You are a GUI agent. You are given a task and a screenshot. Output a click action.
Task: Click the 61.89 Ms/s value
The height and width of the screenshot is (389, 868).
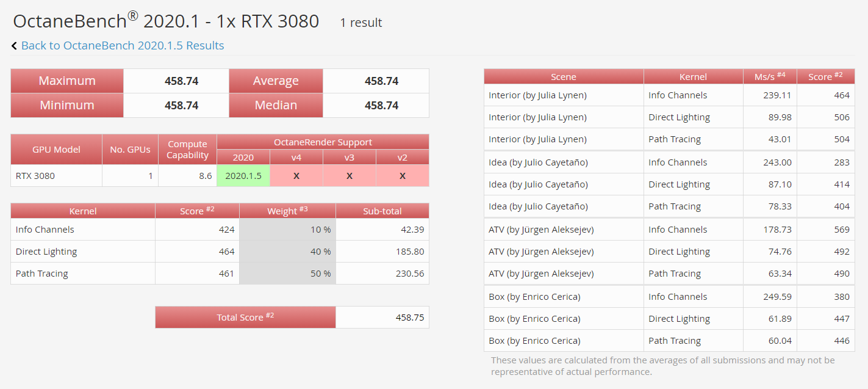[780, 319]
